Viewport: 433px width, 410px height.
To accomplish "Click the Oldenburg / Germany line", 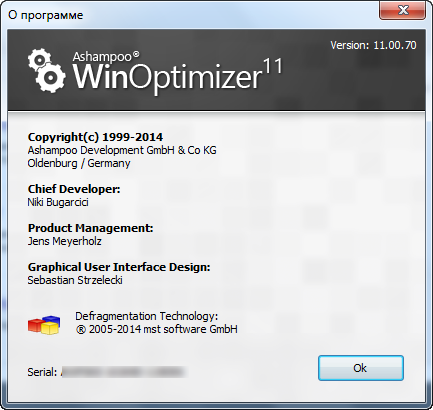I will tap(79, 163).
